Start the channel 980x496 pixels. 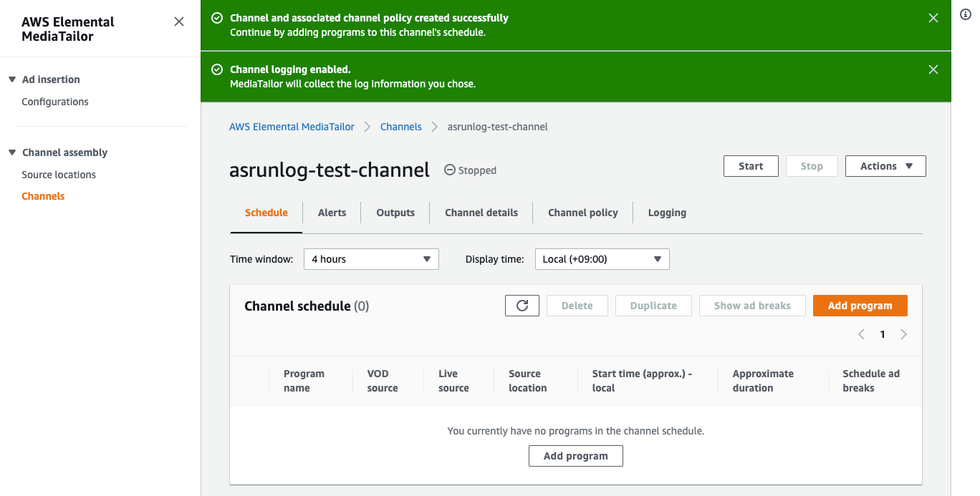click(x=751, y=166)
